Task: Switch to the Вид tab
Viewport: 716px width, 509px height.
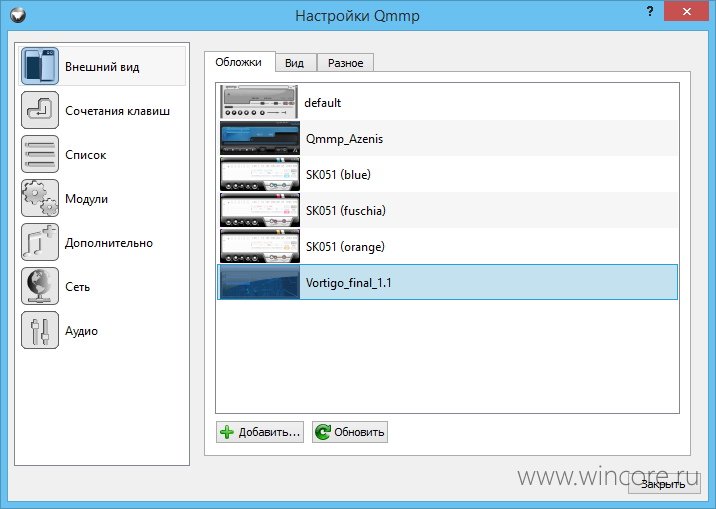Action: (x=295, y=63)
